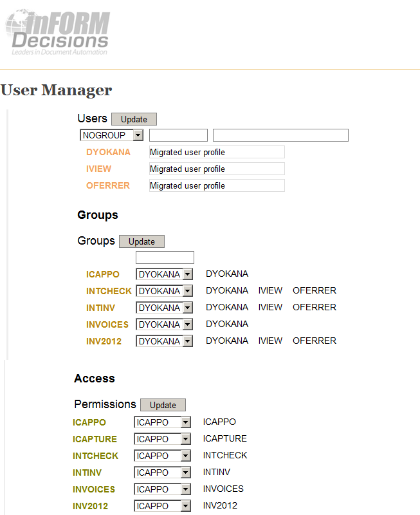Click the inFORM Decisions logo
This screenshot has width=420, height=515.
tap(57, 33)
